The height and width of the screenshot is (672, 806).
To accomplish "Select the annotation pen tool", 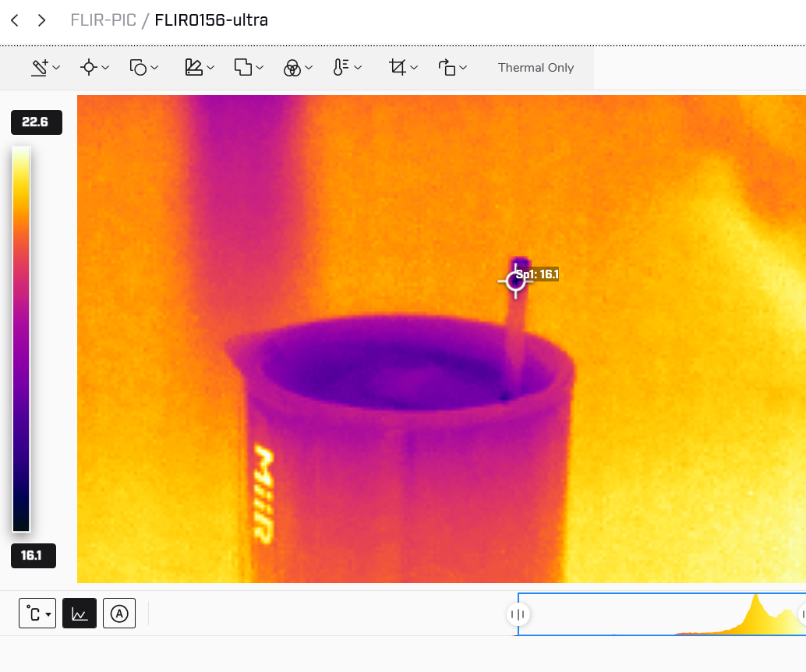I will coord(40,68).
